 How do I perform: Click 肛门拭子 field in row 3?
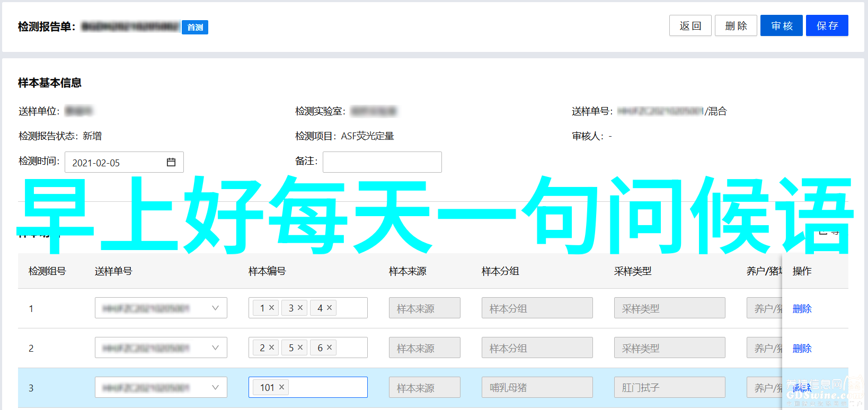[x=670, y=387]
